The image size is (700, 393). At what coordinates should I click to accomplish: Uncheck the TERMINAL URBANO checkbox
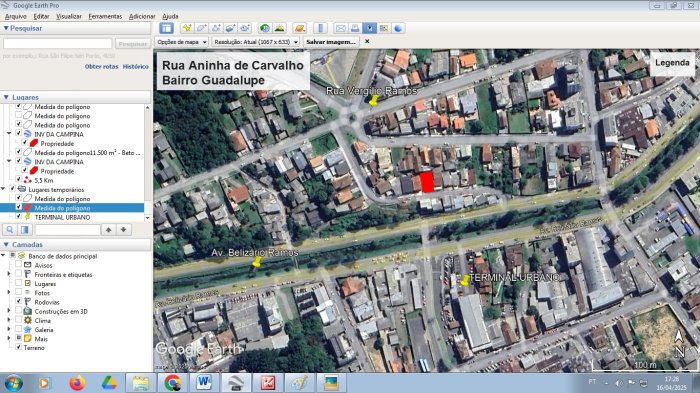click(18, 217)
